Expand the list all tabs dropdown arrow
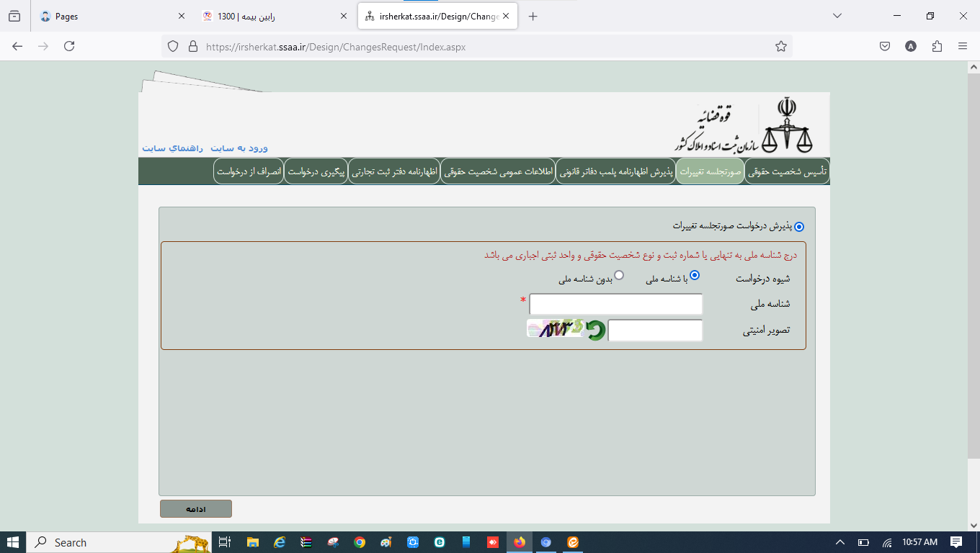 837,16
